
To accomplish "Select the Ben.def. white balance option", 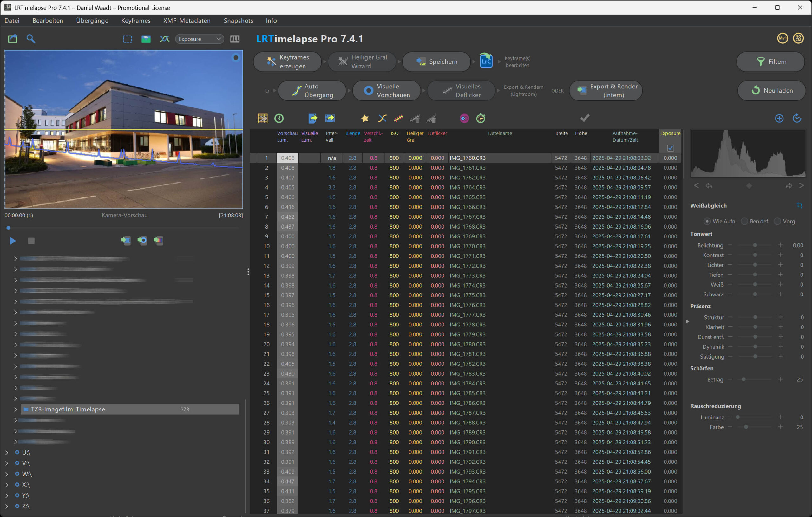I will (744, 222).
